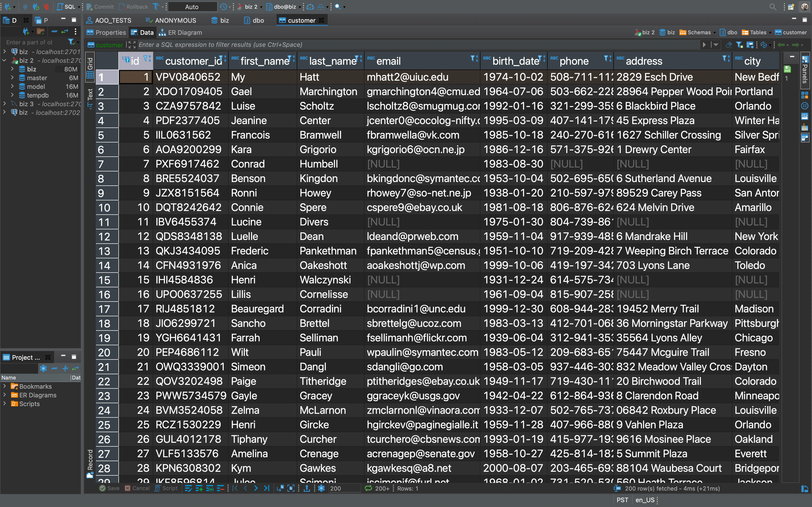Click the delete row icon in bottom toolbar

point(220,488)
